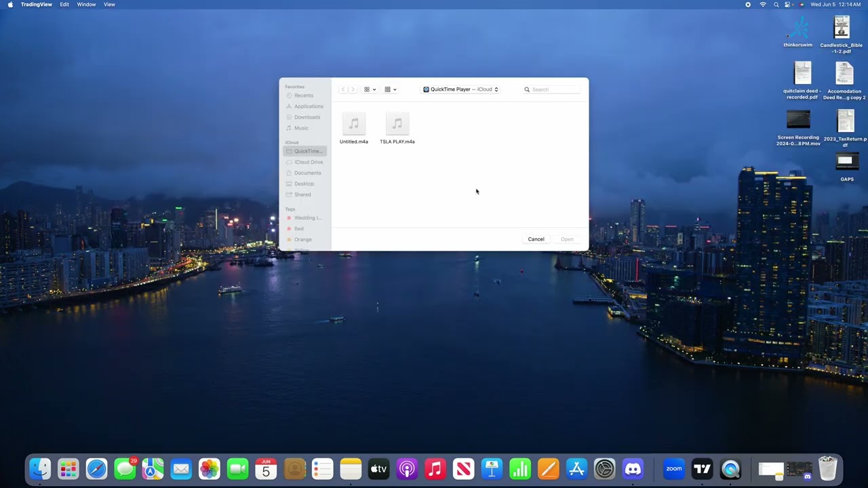Open the icon view options dropdown
The width and height of the screenshot is (868, 488).
tap(370, 89)
